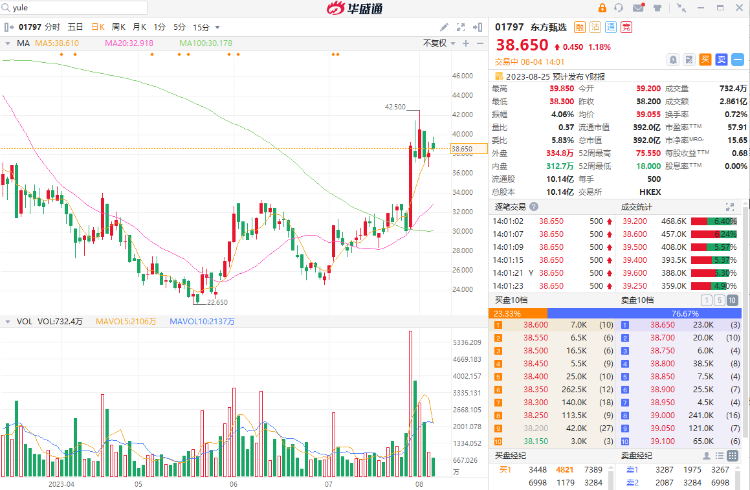Click the 华盛通 logo
750x490 pixels.
pos(355,8)
